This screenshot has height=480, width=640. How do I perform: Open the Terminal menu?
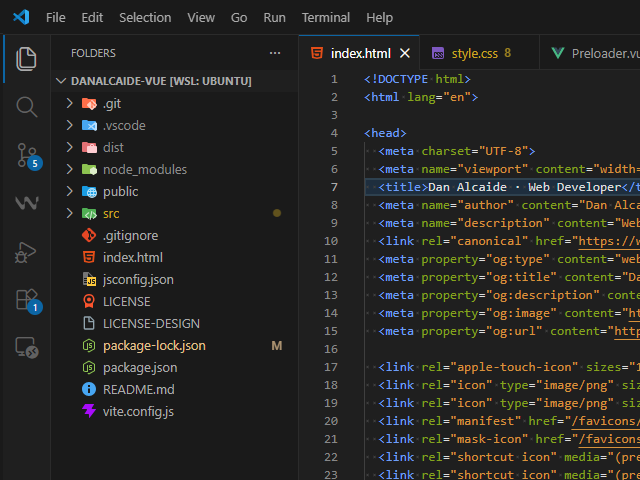coord(326,18)
